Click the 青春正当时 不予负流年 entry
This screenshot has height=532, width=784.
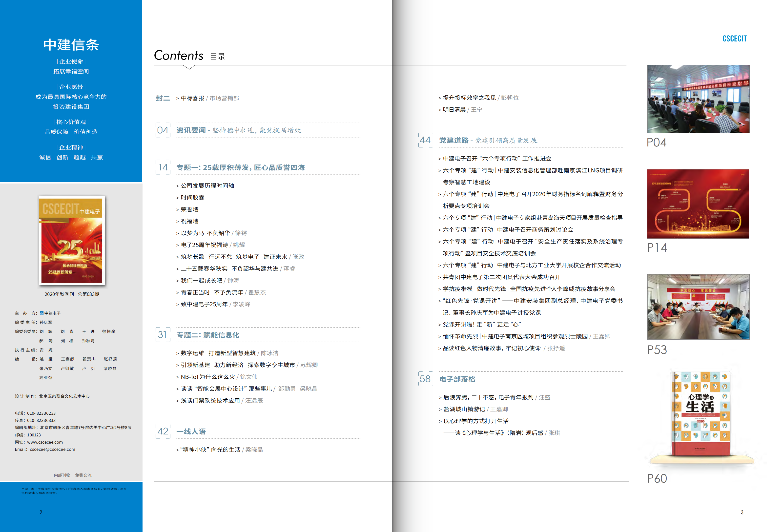click(x=221, y=292)
